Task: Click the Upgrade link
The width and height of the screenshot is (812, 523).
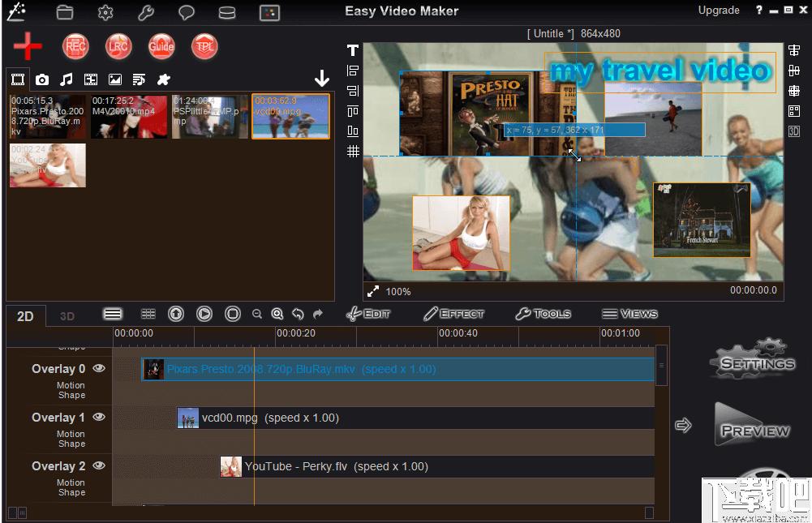Action: click(x=719, y=11)
